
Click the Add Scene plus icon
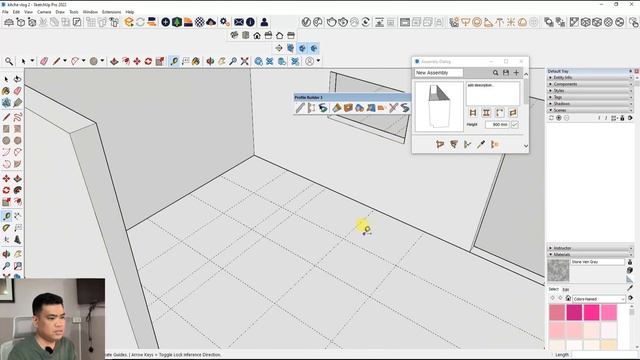[559, 118]
